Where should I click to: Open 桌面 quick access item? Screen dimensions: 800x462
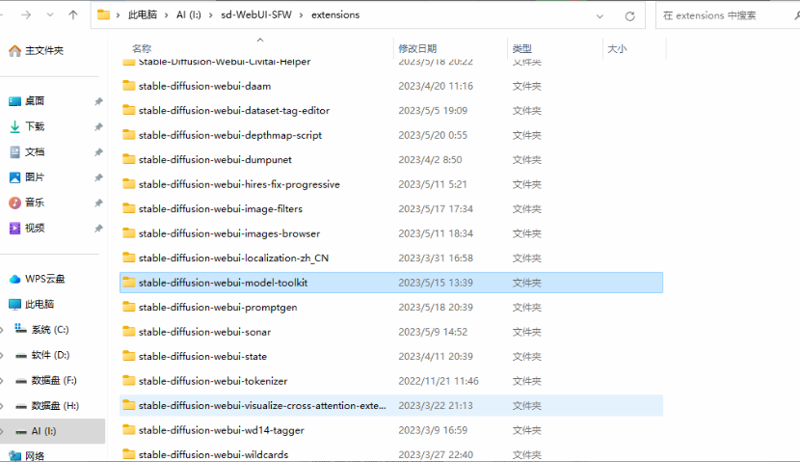tap(27, 101)
